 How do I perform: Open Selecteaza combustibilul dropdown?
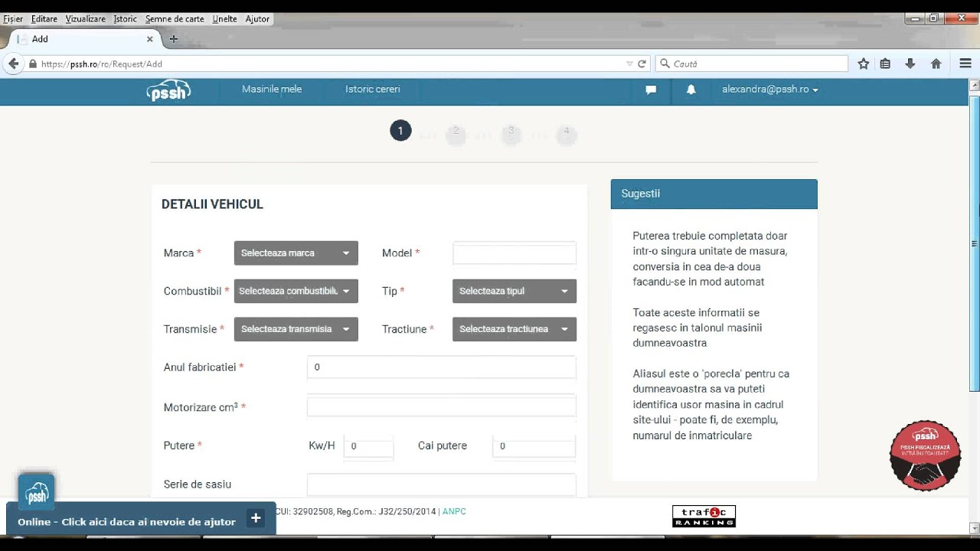[x=296, y=291]
